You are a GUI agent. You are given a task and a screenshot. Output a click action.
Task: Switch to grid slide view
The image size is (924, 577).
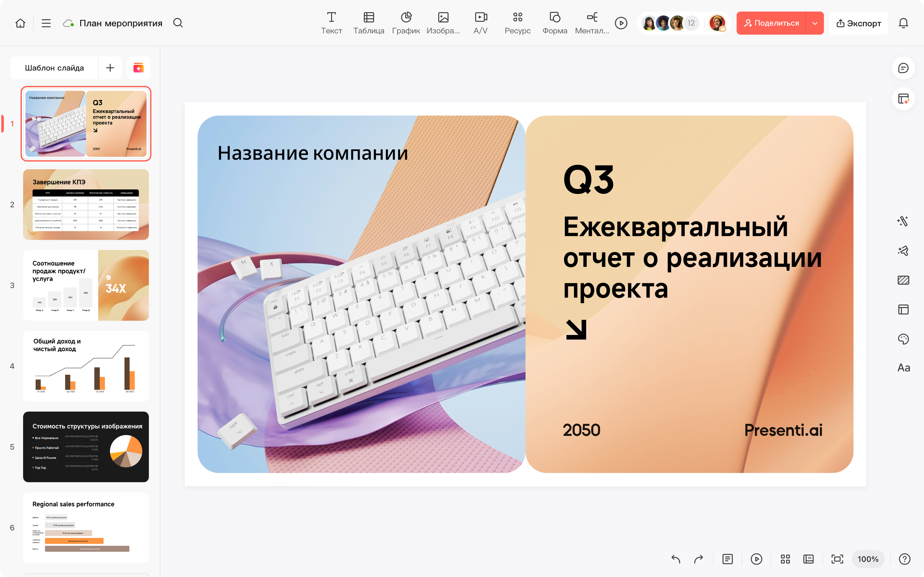tap(785, 559)
